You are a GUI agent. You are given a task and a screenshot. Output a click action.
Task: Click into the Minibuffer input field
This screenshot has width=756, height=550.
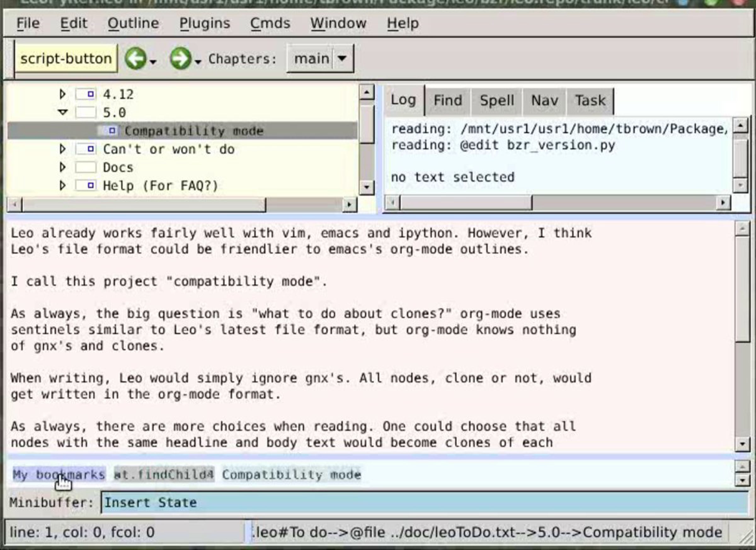(425, 503)
